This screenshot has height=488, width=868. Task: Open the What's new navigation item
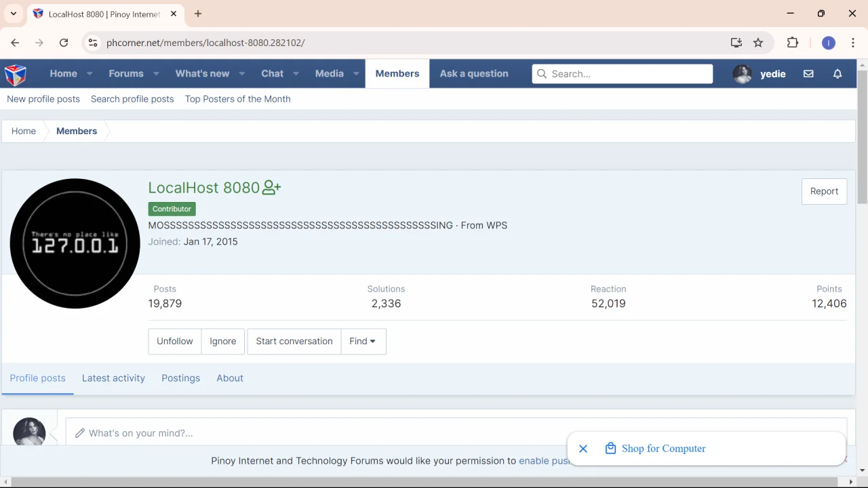[202, 74]
